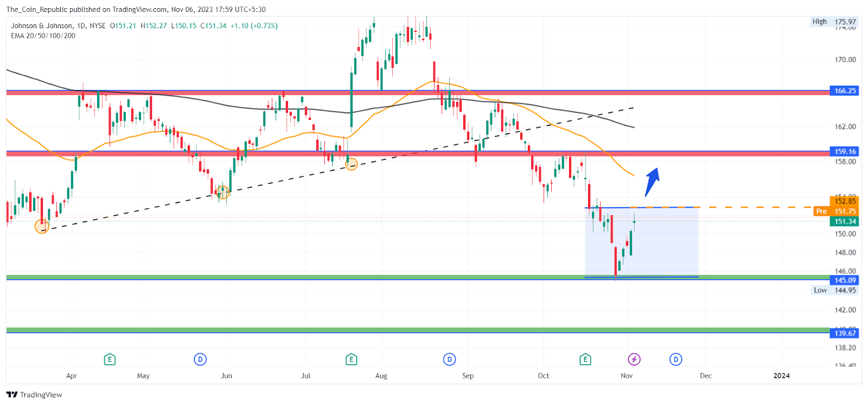Click the Oct label on time axis
868x405 pixels.
[543, 376]
